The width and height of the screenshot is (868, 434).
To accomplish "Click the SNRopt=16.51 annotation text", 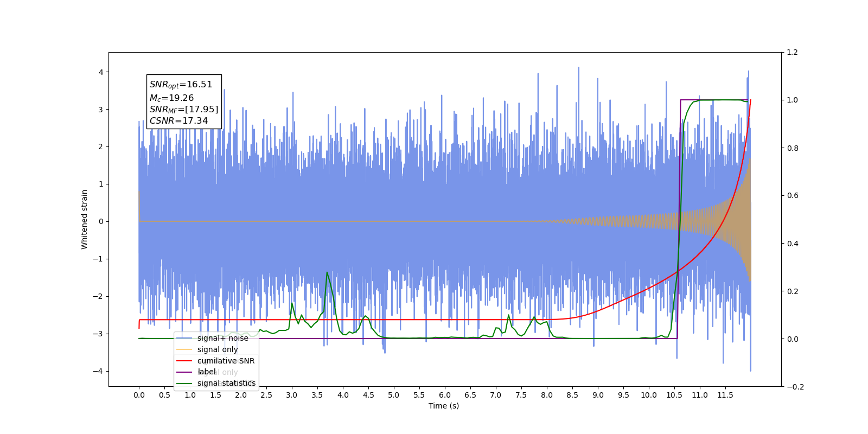I will click(x=181, y=85).
